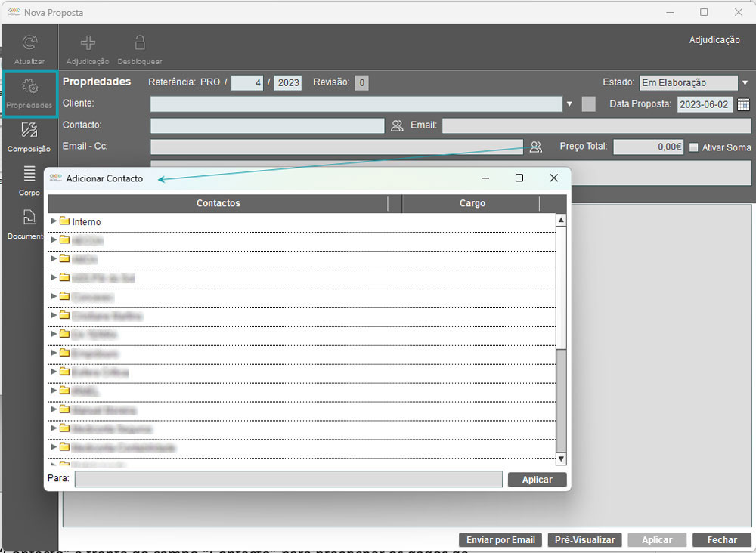The height and width of the screenshot is (553, 756).
Task: Open the calendar picker for Data Proposta
Action: pos(743,104)
